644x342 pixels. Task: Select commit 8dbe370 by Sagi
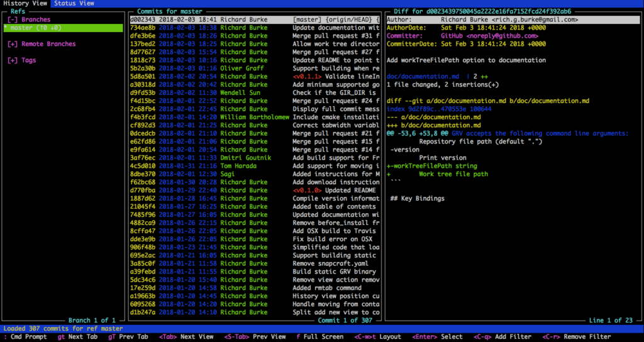255,174
